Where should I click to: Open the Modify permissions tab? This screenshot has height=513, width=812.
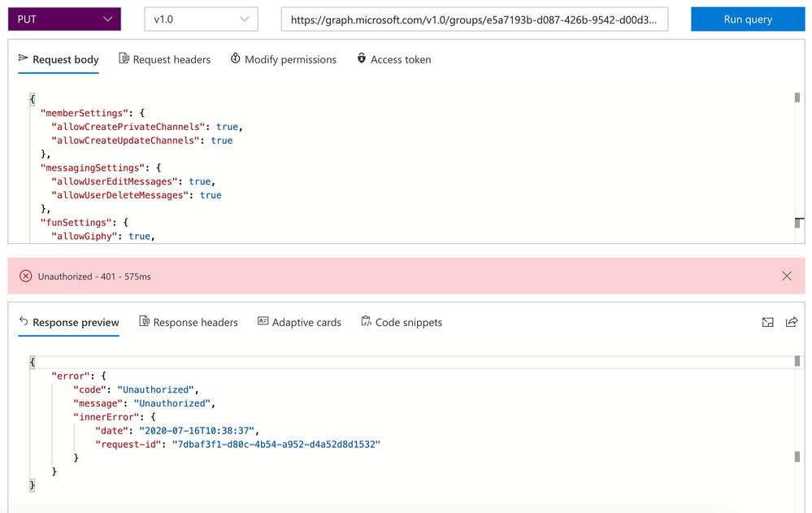(290, 59)
